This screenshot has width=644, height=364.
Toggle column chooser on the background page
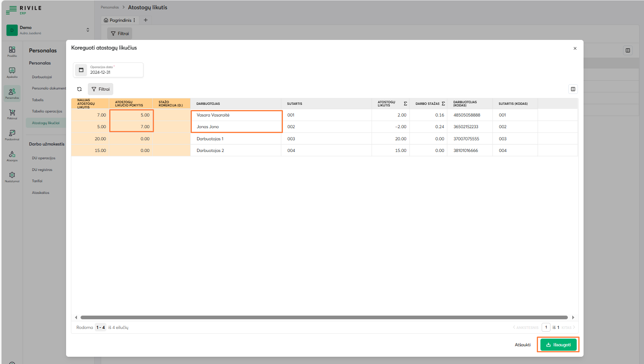(x=628, y=50)
